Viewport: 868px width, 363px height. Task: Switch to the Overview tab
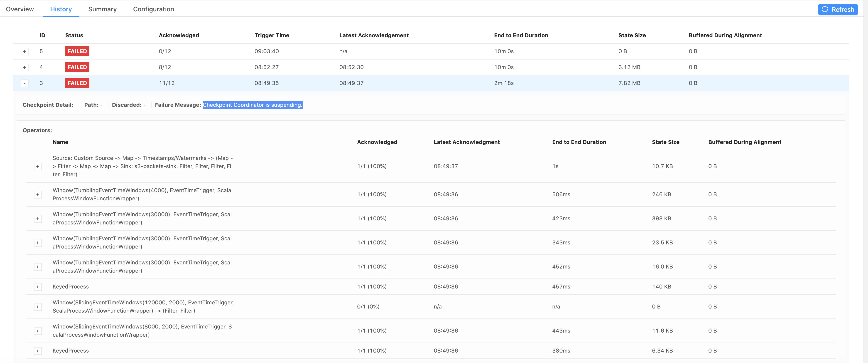click(x=20, y=9)
